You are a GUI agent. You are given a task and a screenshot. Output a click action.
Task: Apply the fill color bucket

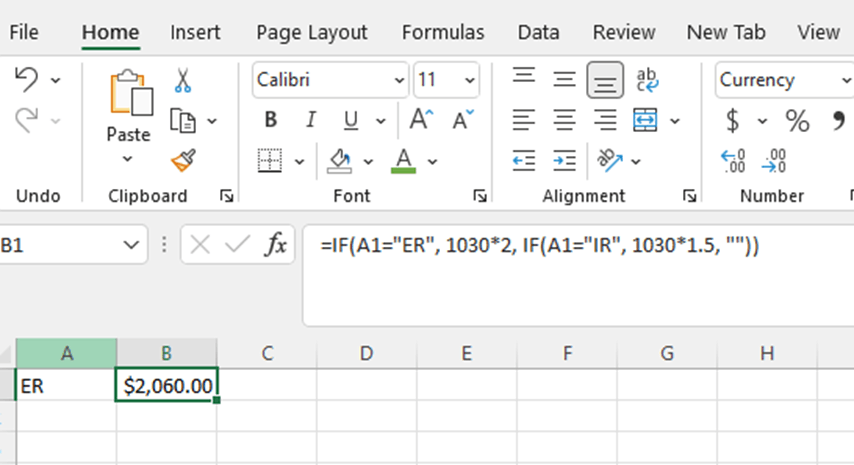(x=340, y=161)
